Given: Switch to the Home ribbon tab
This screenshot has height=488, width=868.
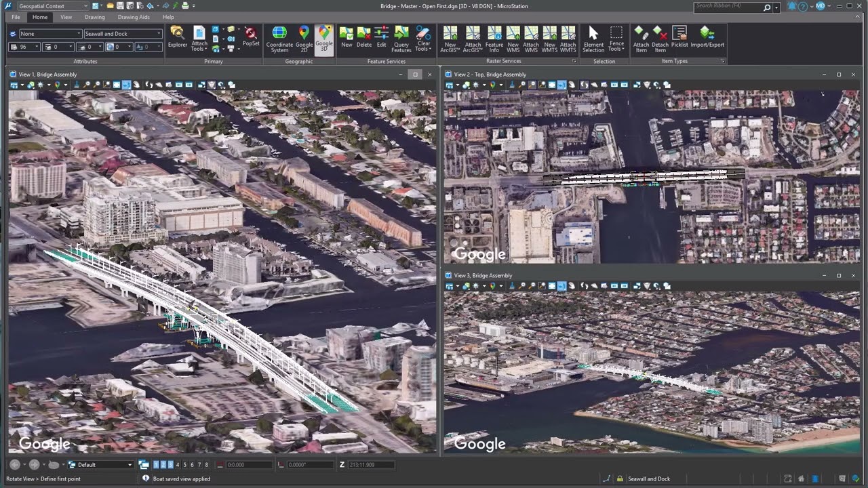Looking at the screenshot, I should pyautogui.click(x=40, y=17).
